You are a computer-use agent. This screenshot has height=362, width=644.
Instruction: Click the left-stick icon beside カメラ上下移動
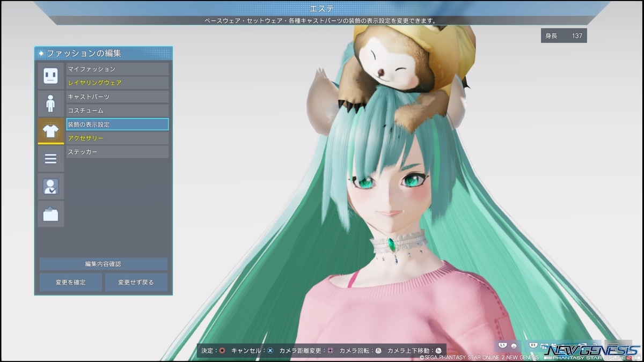pyautogui.click(x=438, y=351)
